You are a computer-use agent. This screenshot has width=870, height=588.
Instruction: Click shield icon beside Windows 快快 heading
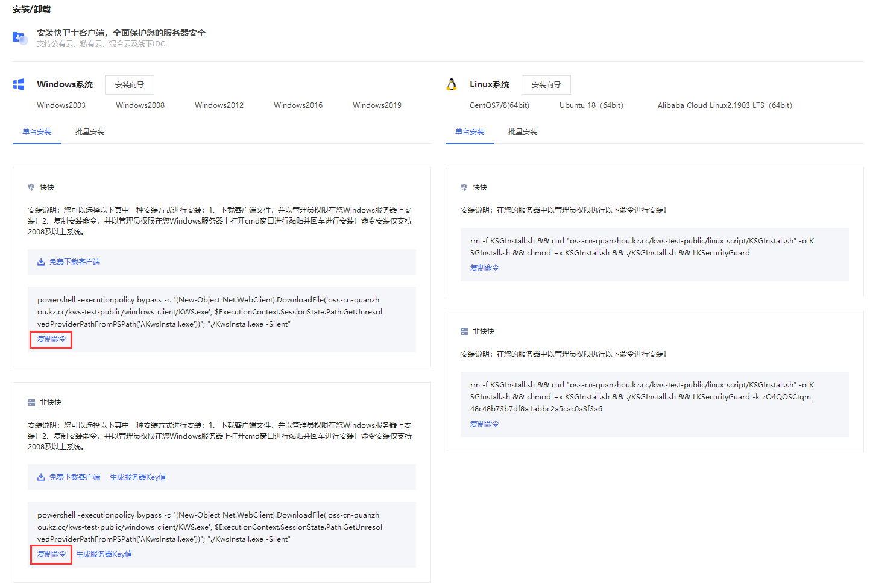click(x=31, y=187)
